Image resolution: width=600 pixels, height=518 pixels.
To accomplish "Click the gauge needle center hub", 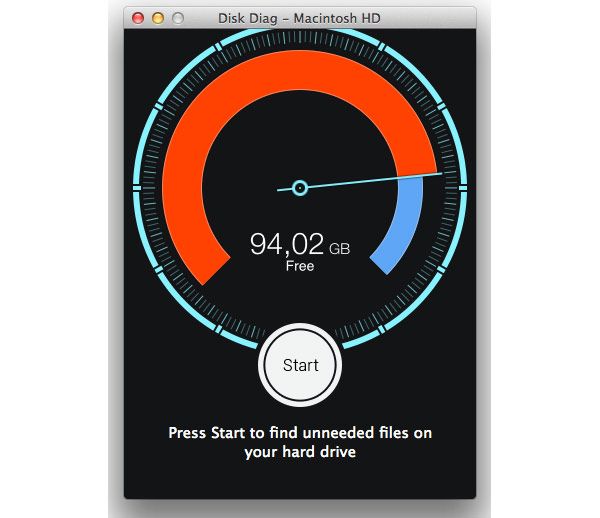I will point(300,188).
